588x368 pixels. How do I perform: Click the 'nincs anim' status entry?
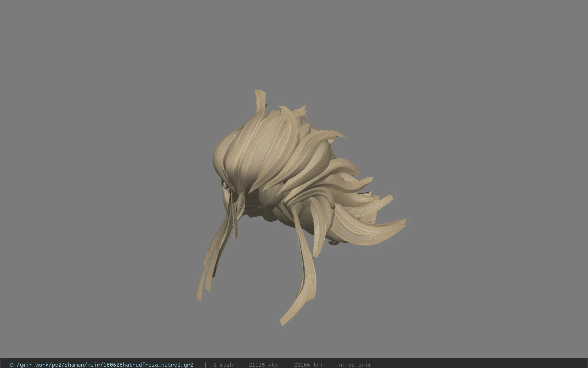[x=355, y=365]
